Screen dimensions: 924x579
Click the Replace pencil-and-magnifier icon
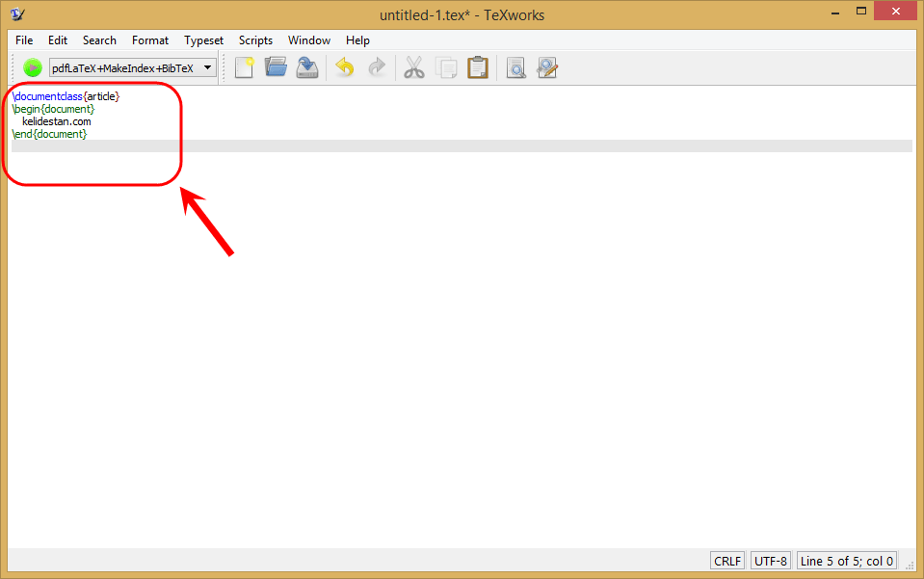pos(547,67)
